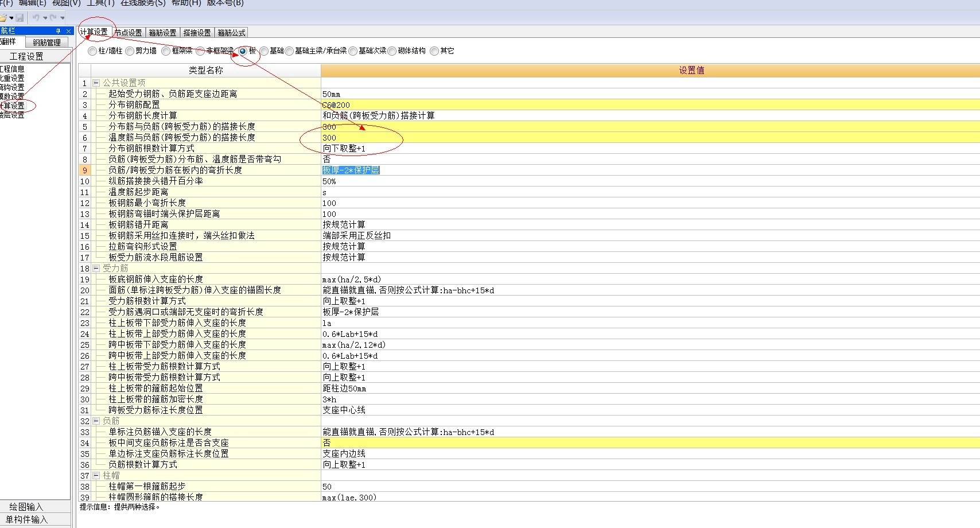Edit the 分布钢筋配置 value C6@200
The width and height of the screenshot is (980, 528).
click(651, 105)
